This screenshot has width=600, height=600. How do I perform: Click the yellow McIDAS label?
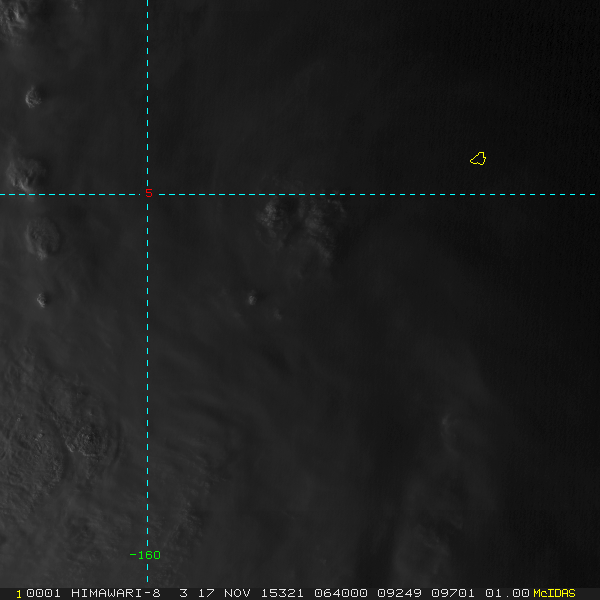tap(554, 593)
